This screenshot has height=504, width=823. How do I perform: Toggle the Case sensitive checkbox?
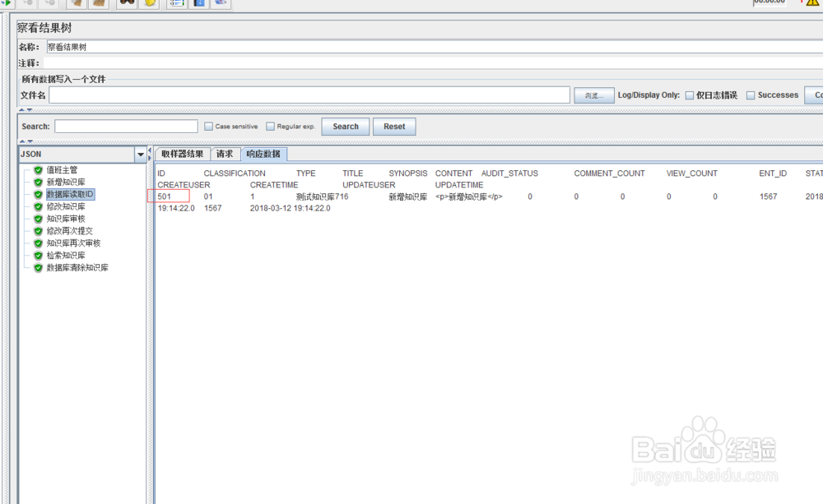point(208,127)
